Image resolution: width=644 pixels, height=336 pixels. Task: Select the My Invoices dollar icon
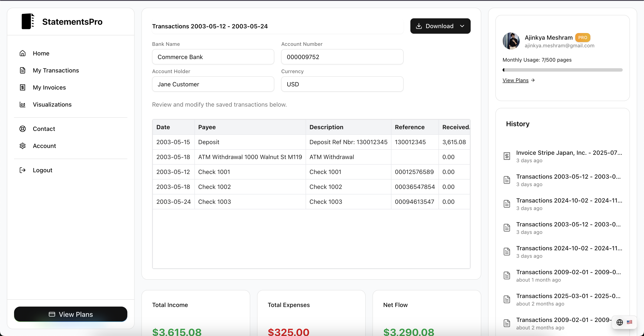(x=23, y=87)
